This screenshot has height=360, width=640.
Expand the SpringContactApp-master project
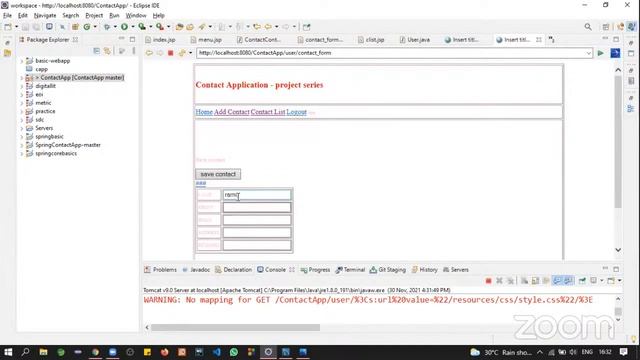22,145
